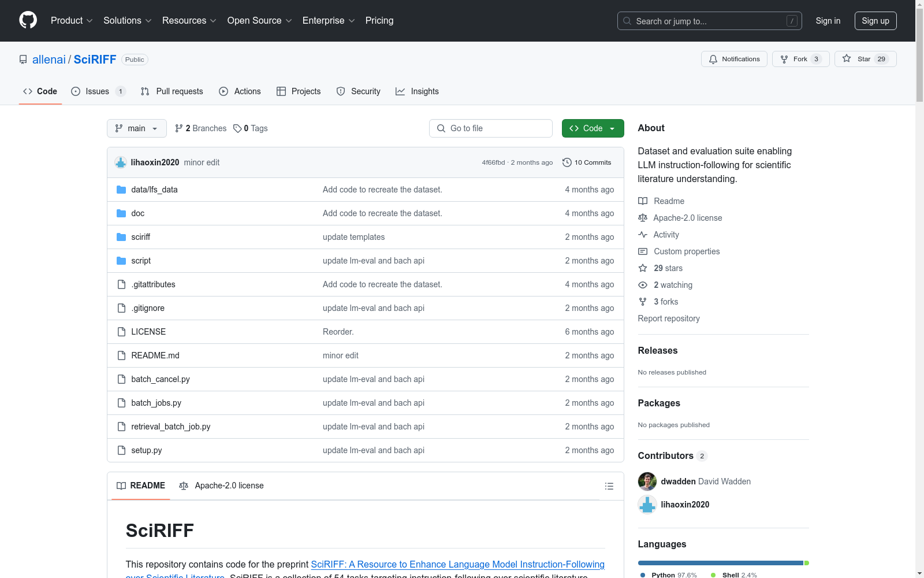Click the script folder icon
This screenshot has height=578, width=924.
pos(121,261)
